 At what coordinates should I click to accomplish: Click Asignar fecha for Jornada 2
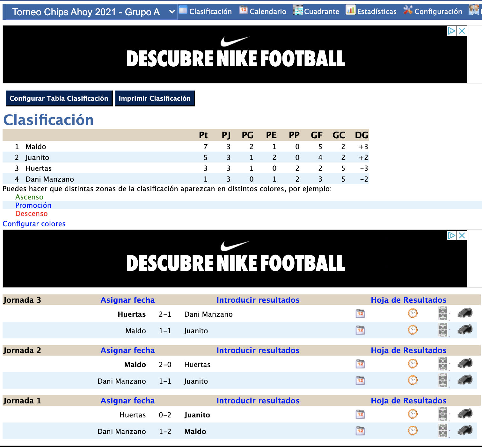(128, 350)
